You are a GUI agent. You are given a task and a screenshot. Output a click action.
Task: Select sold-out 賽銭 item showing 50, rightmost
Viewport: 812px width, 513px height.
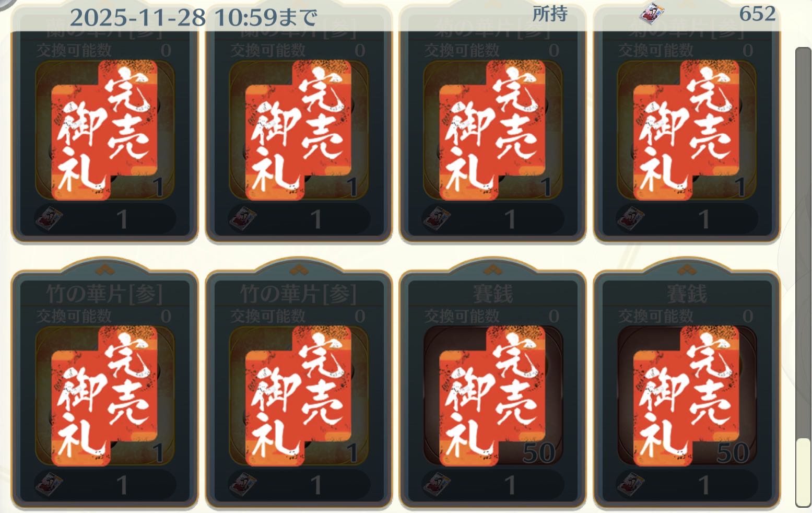pos(686,396)
